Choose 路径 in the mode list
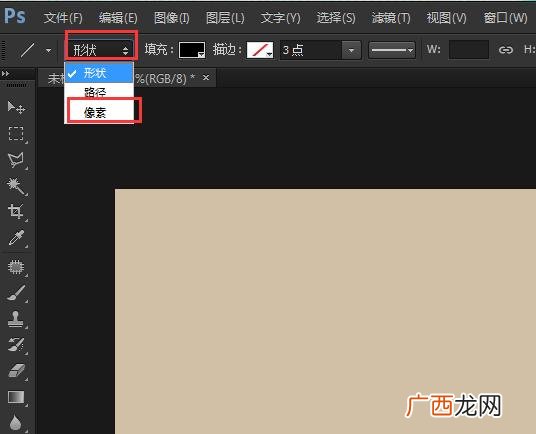This screenshot has width=536, height=434. (99, 92)
